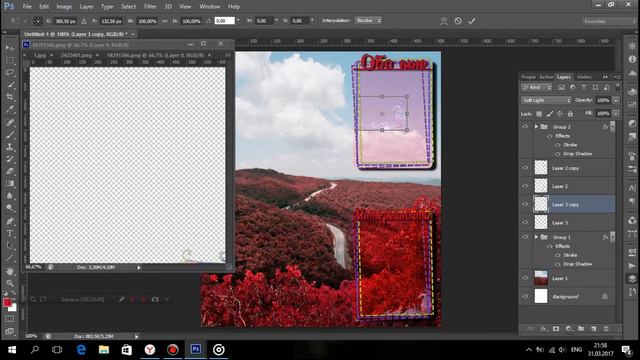Switch to the 1.jpg document tab
The image size is (640, 360).
40,55
